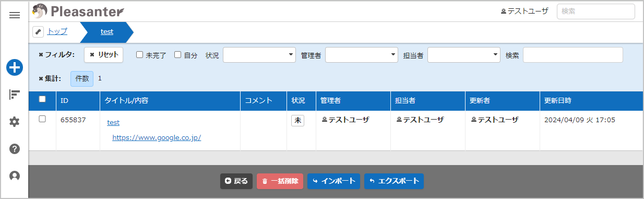644x199 pixels.
Task: Focus the filter bar 検索 text field
Action: click(573, 55)
